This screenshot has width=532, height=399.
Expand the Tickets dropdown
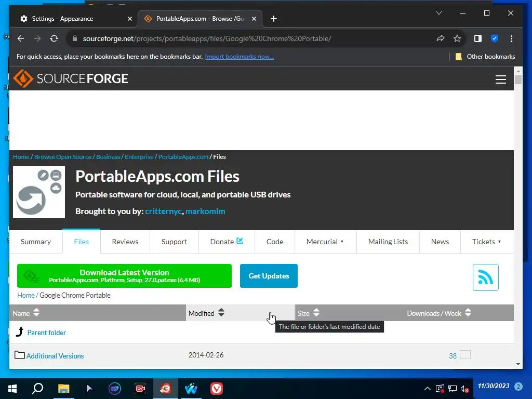(486, 242)
